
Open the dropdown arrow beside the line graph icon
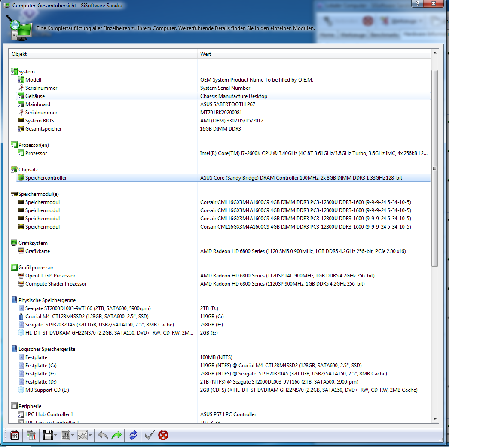(x=90, y=436)
